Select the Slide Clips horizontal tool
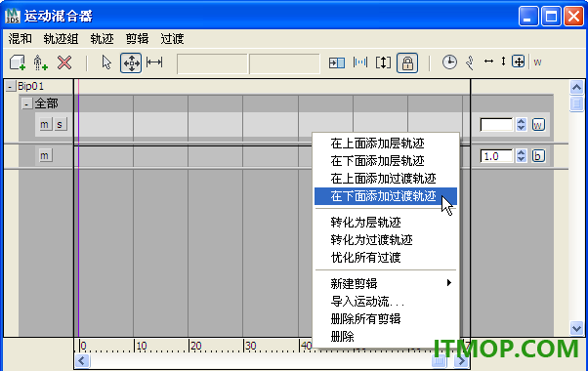Viewport: 588px width, 371px height. pos(154,62)
